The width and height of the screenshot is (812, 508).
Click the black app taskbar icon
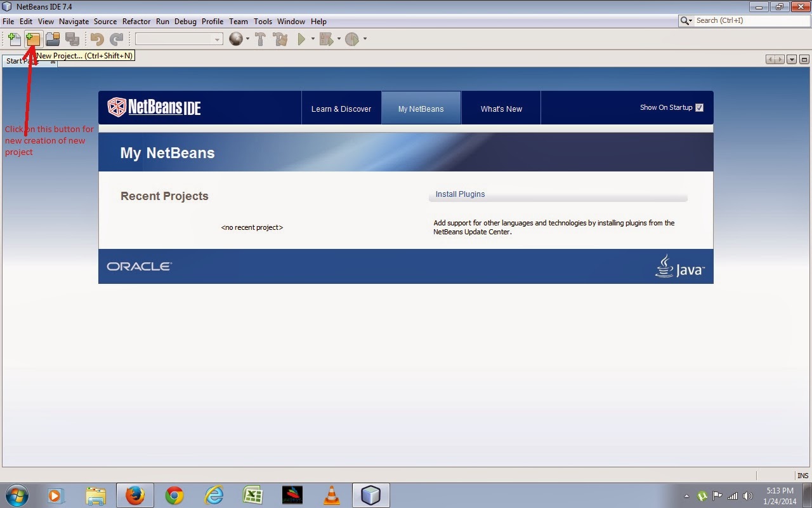[292, 495]
